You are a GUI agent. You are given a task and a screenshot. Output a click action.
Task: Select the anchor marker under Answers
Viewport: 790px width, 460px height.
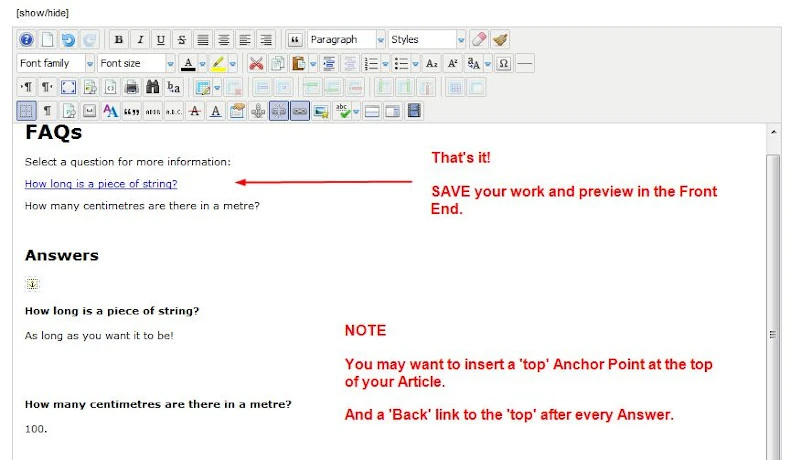pyautogui.click(x=32, y=284)
